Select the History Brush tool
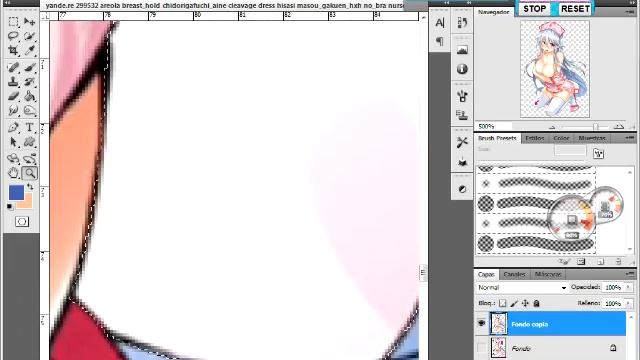 29,82
